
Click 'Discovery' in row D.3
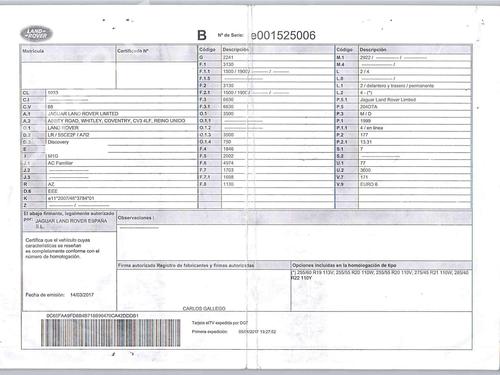pos(58,142)
